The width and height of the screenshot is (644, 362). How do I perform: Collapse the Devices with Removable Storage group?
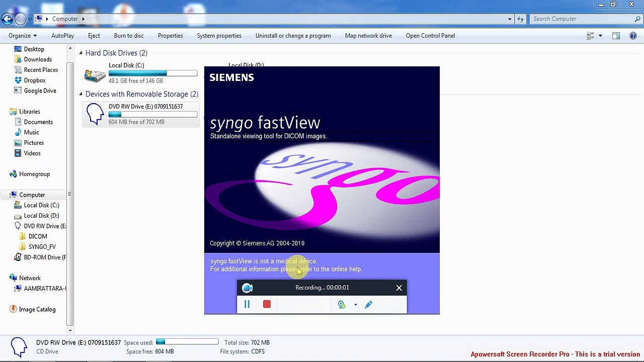80,94
